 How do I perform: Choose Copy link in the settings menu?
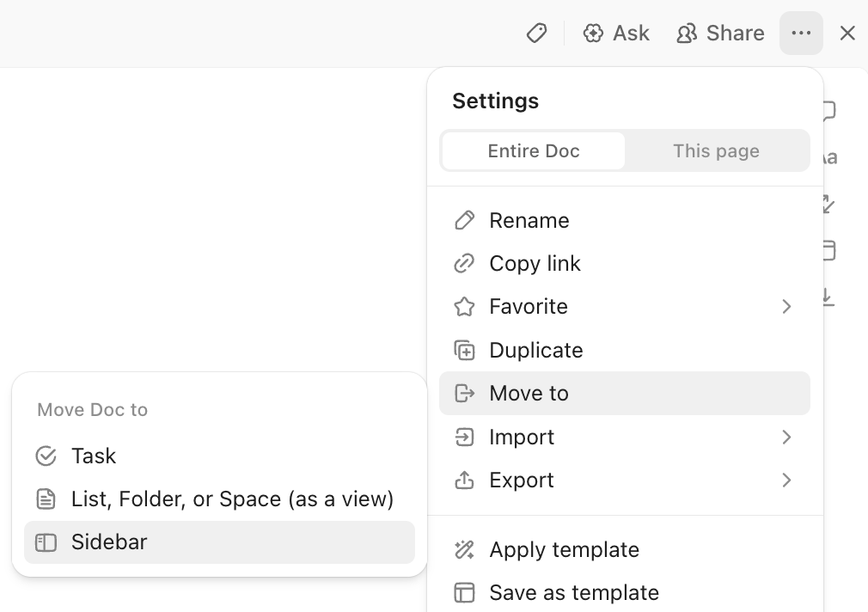535,263
